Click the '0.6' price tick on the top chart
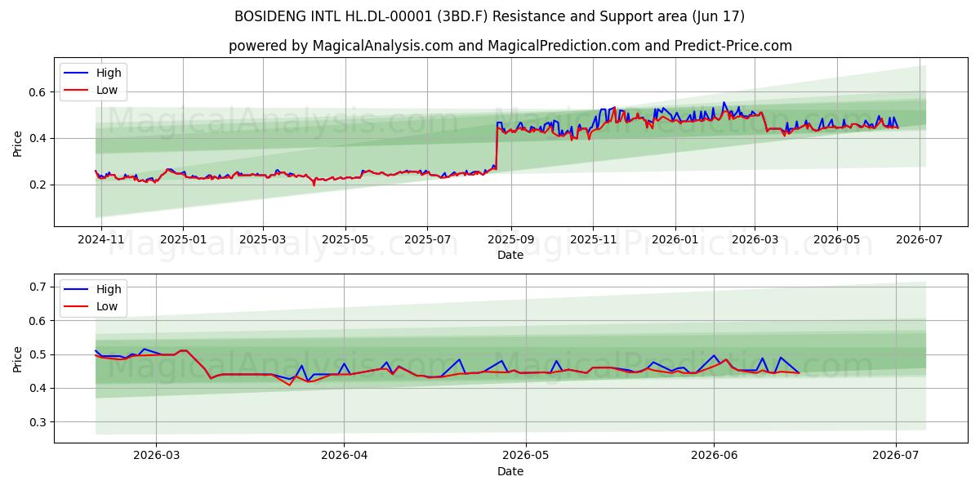 tap(39, 92)
